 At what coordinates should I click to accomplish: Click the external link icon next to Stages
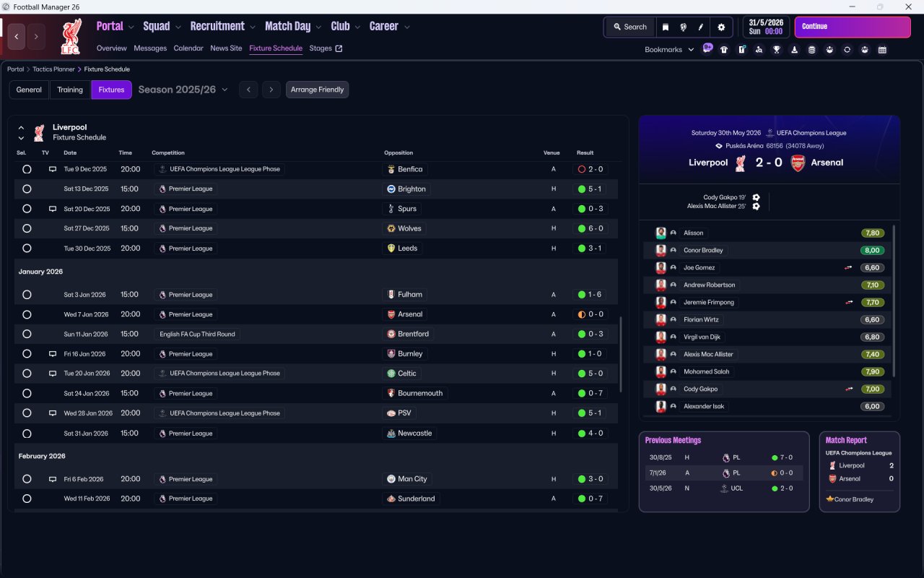point(339,48)
